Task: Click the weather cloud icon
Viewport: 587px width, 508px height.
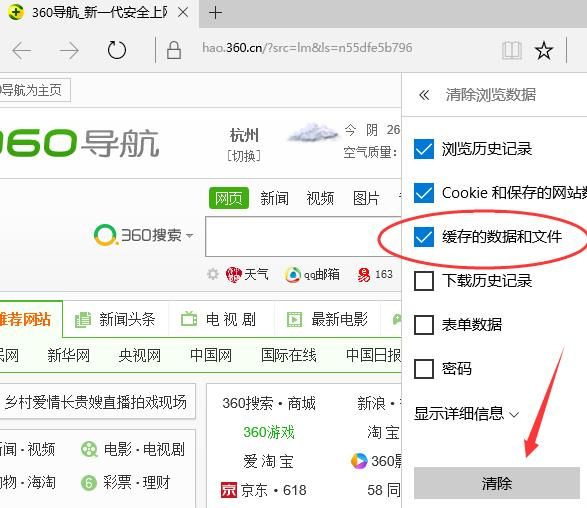Action: point(313,133)
